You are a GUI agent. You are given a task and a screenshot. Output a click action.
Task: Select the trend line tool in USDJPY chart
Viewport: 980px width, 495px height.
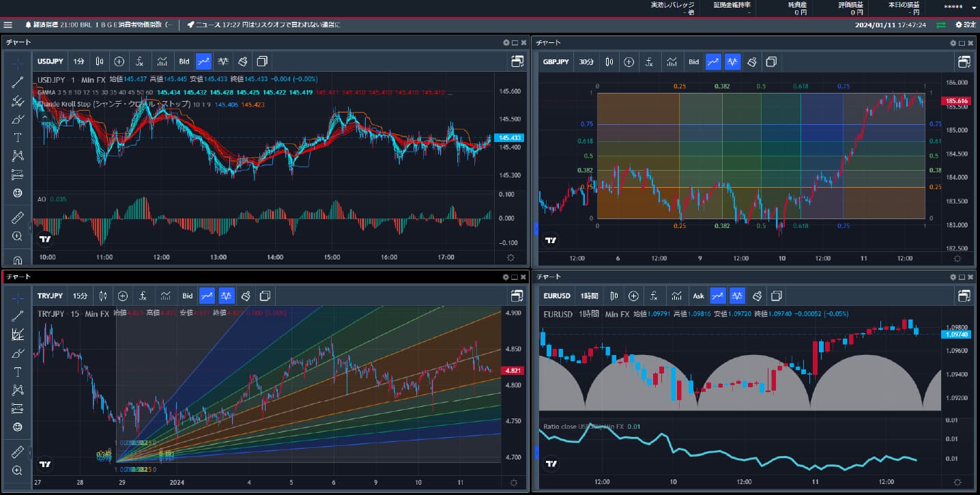pyautogui.click(x=18, y=83)
